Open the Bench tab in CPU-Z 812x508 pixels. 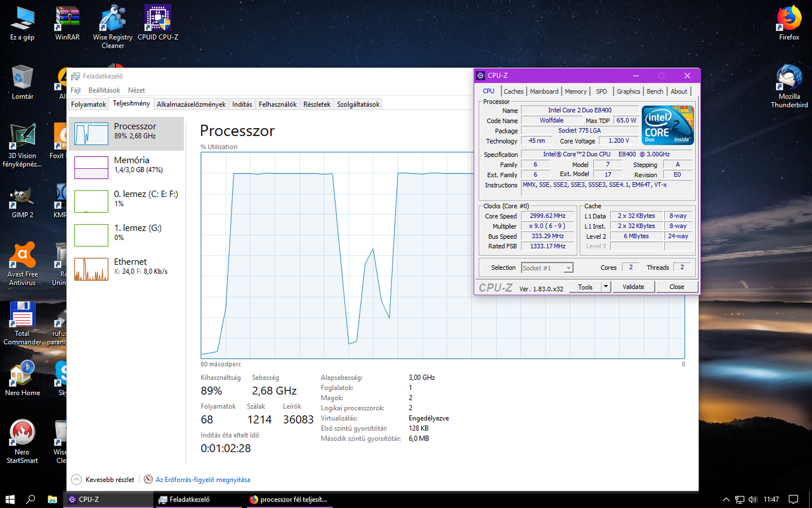655,91
